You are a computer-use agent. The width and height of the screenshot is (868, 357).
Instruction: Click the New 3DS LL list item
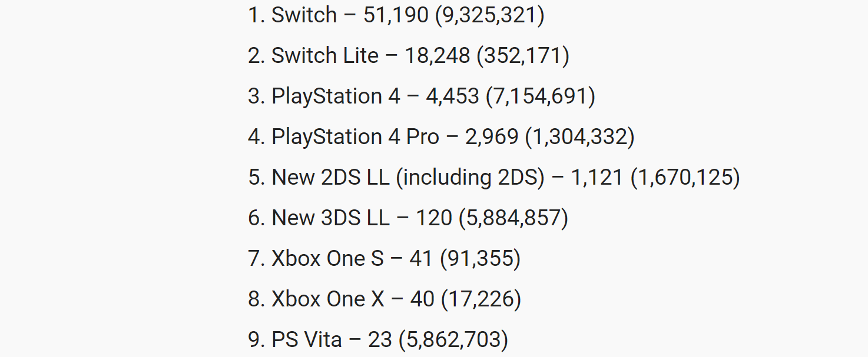[x=408, y=218]
